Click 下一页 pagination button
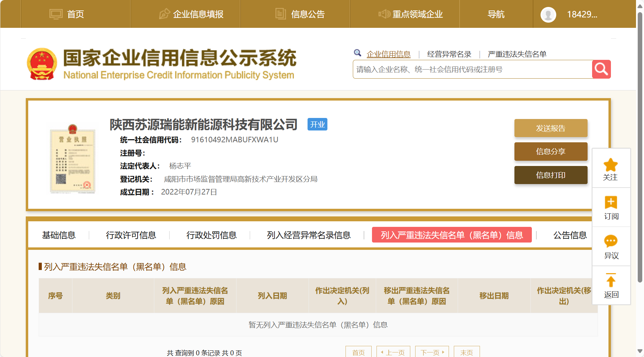Viewport: 644px width, 357px height. (x=432, y=352)
